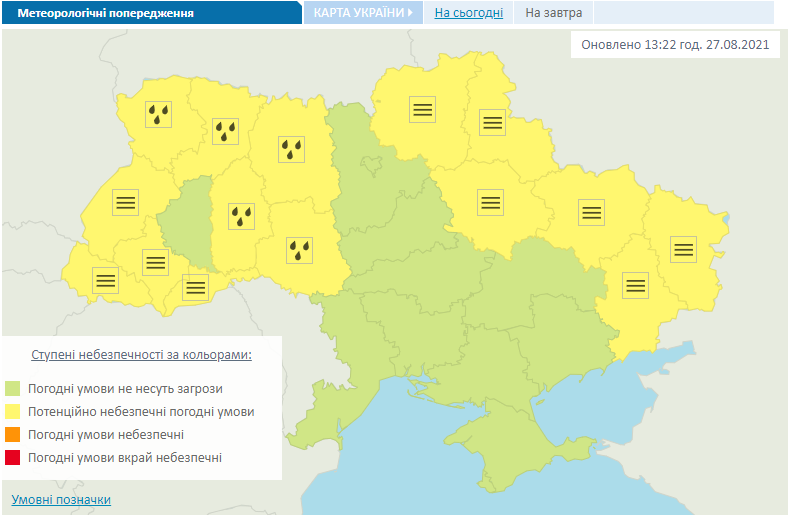Select the rain icon over Zhytomyr region
The height and width of the screenshot is (516, 788).
(291, 149)
